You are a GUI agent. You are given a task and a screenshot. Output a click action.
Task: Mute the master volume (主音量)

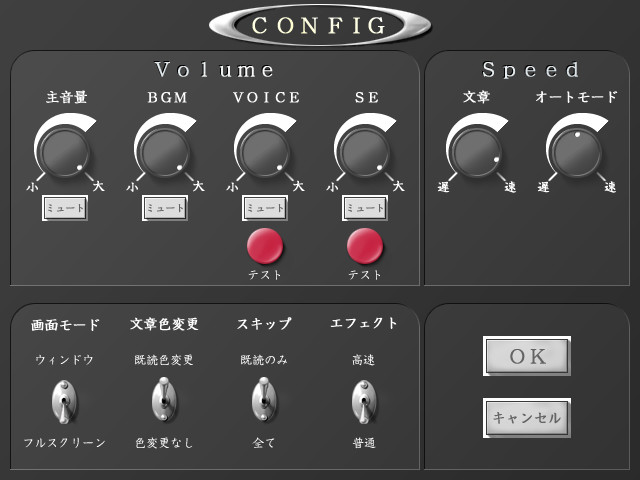[x=65, y=208]
